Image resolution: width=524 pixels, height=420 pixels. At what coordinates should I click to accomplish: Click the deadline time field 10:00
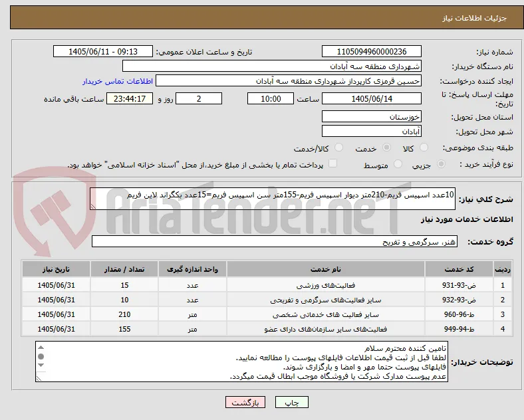coord(271,98)
